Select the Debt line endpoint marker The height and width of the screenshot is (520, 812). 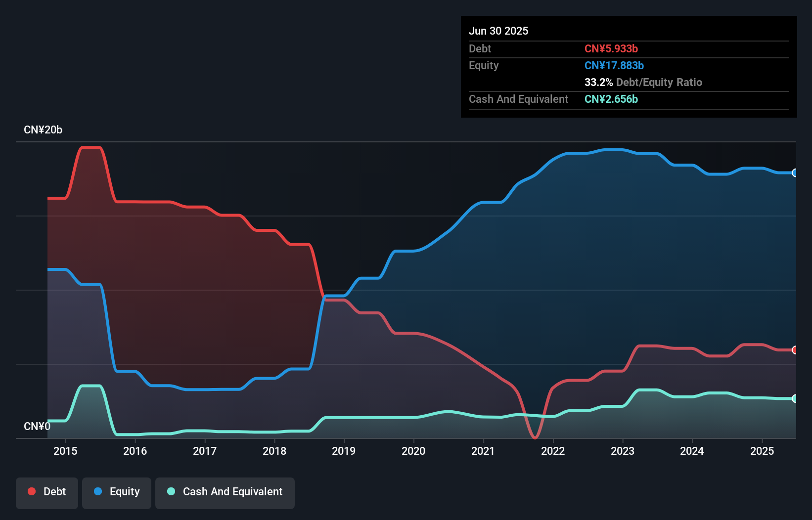coord(794,350)
